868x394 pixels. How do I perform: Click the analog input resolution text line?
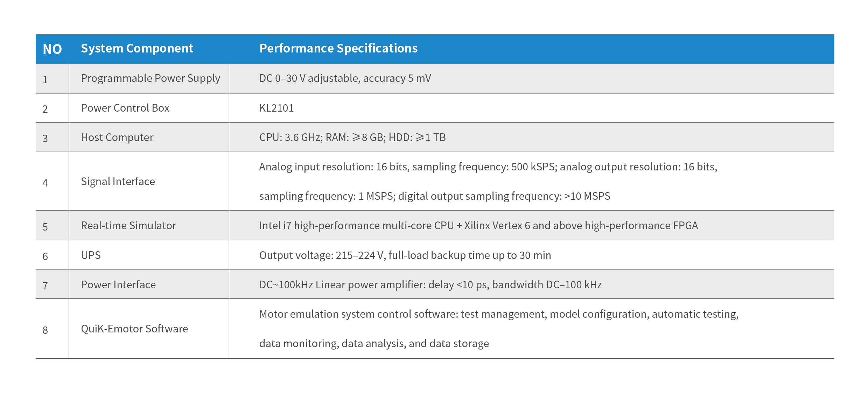[488, 167]
